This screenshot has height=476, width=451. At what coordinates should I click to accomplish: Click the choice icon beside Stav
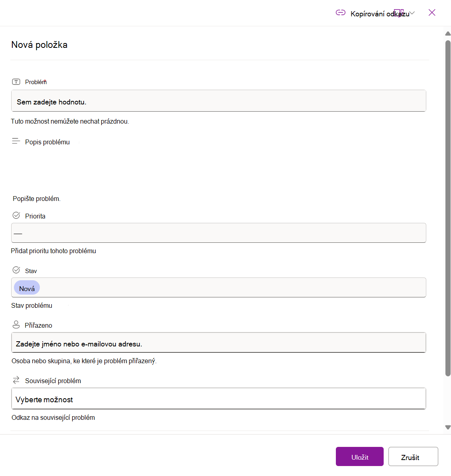(16, 270)
